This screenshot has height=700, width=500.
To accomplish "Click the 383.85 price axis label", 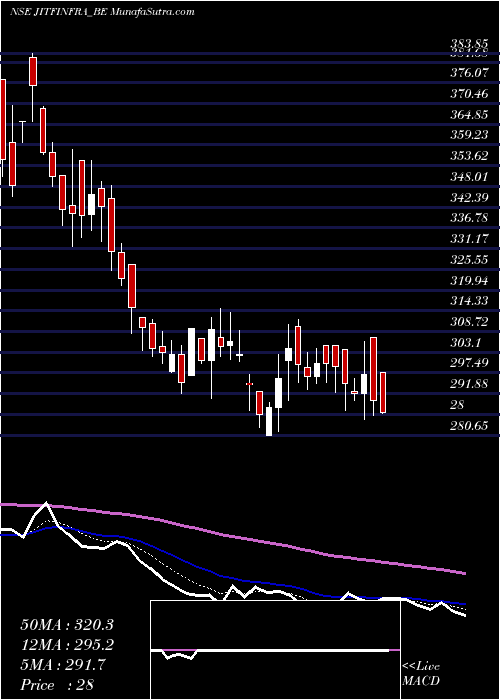I will click(469, 44).
